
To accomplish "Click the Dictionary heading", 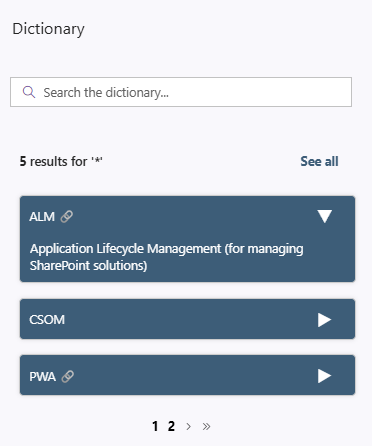I will 48,29.
